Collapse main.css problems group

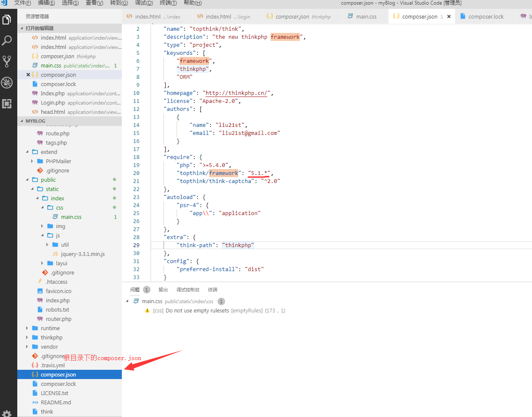(127, 301)
